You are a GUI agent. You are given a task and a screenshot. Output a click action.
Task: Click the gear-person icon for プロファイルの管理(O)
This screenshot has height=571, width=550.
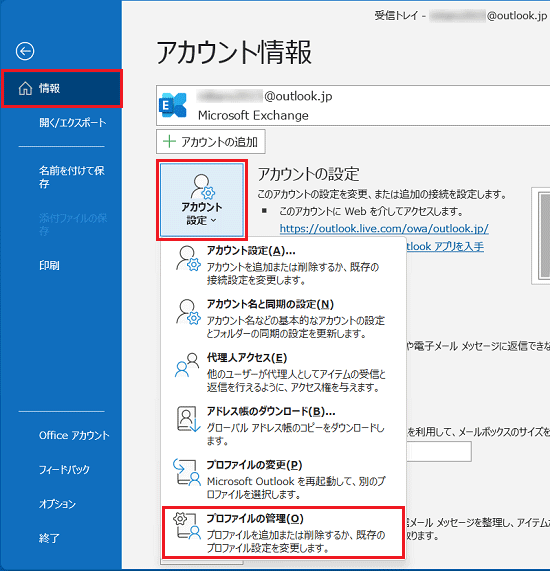(x=187, y=525)
